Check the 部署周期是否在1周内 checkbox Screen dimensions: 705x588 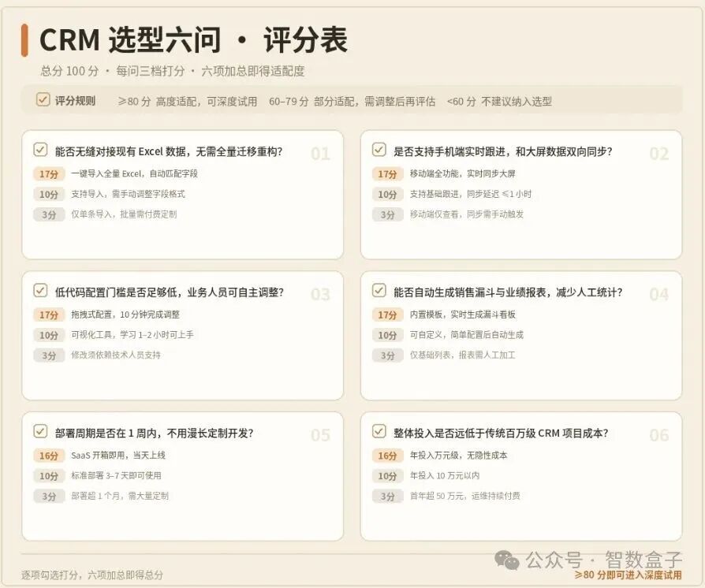coord(40,432)
